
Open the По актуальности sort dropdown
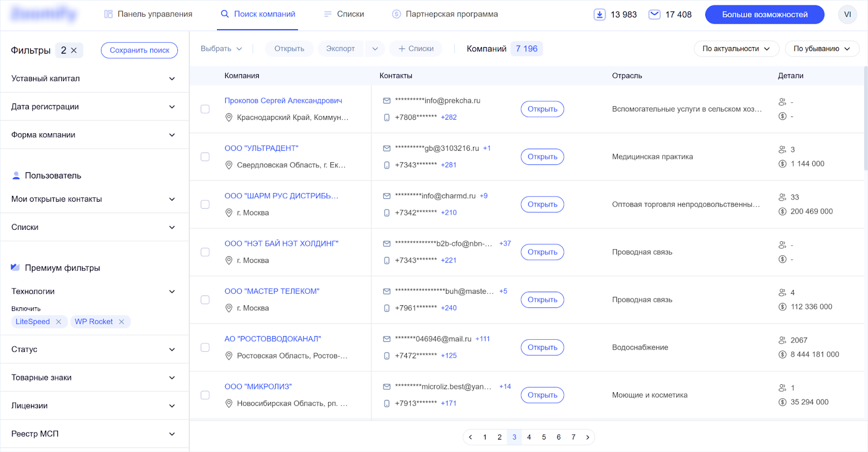pos(736,49)
